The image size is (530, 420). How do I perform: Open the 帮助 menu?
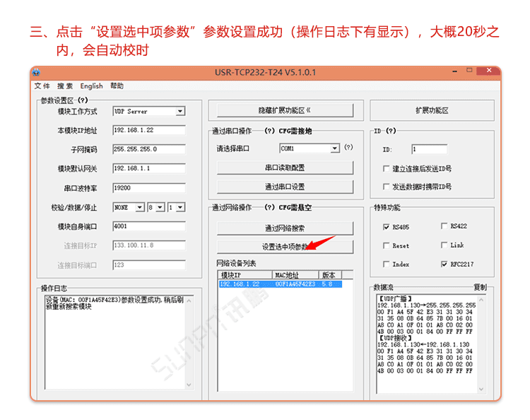(117, 86)
